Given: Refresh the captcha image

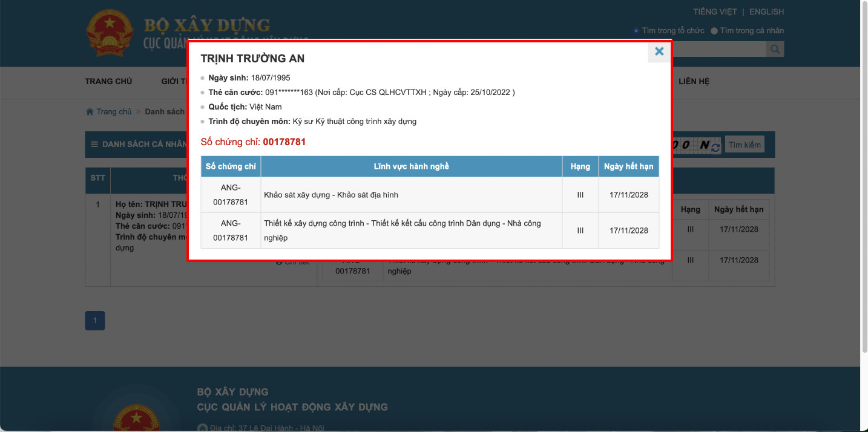Looking at the screenshot, I should [716, 147].
